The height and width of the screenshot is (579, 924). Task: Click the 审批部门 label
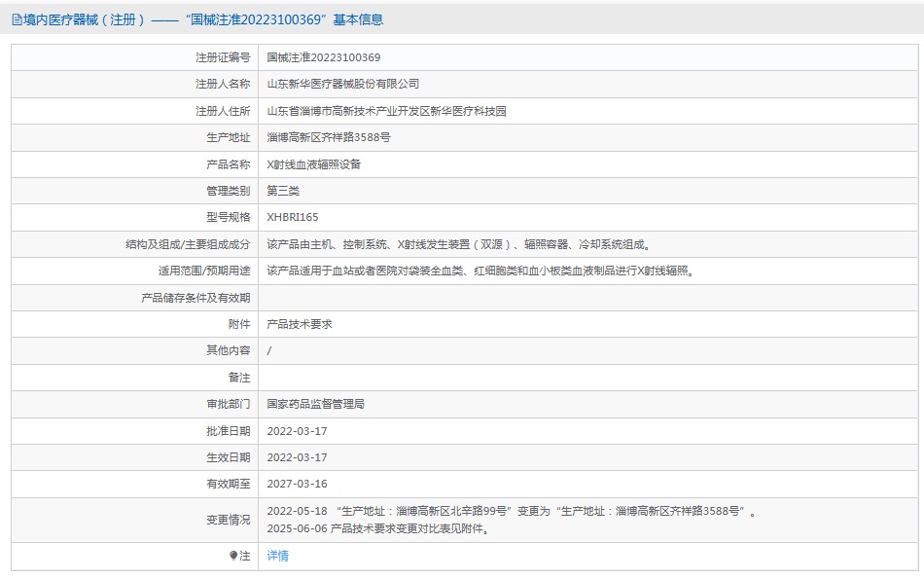pyautogui.click(x=228, y=404)
